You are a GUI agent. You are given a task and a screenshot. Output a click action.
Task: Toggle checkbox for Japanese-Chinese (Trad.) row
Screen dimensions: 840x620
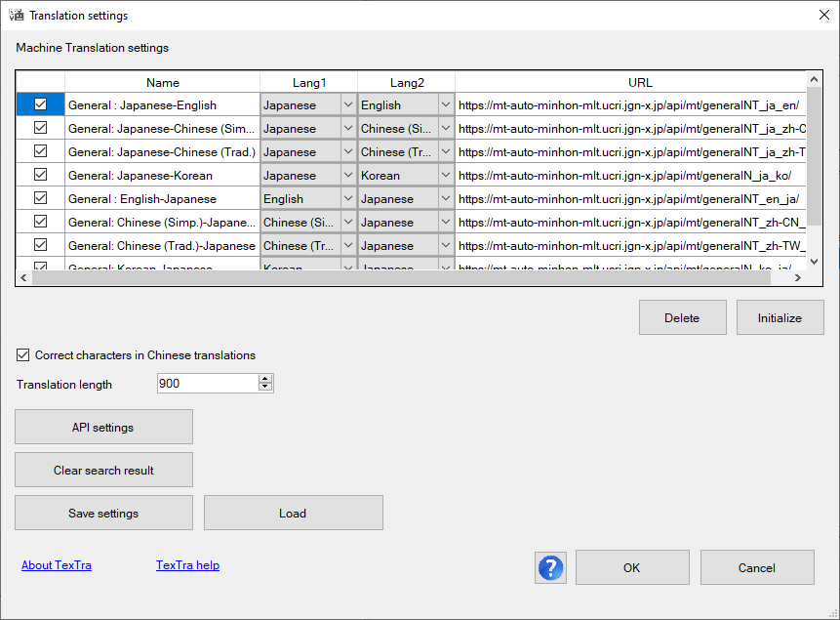[40, 151]
